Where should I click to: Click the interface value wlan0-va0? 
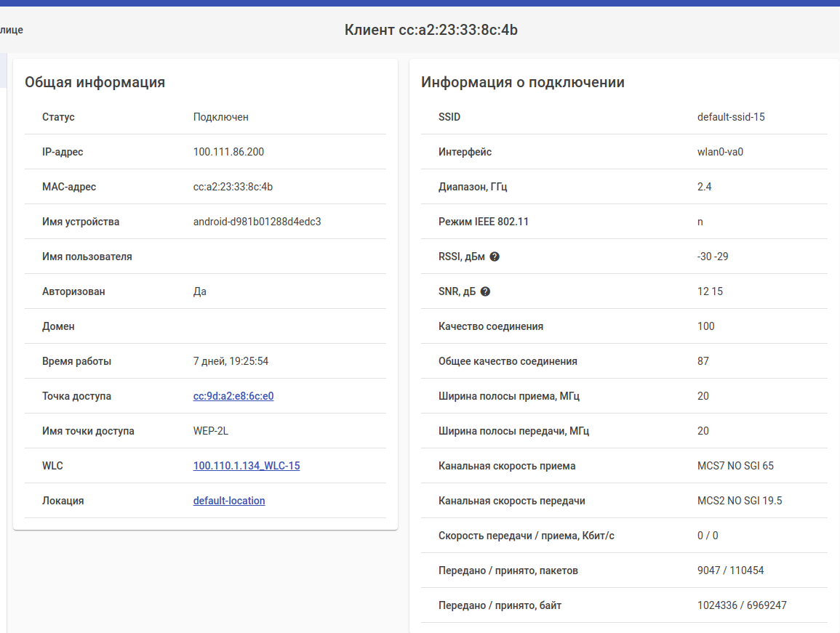pyautogui.click(x=720, y=152)
